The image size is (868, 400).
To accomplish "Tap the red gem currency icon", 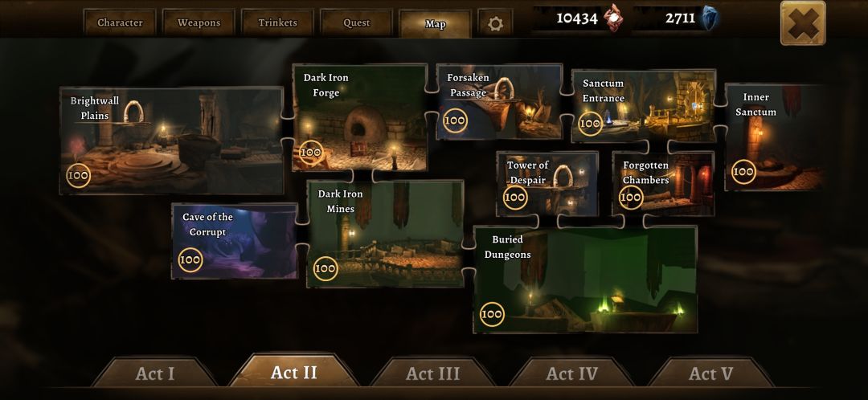I will click(x=612, y=18).
